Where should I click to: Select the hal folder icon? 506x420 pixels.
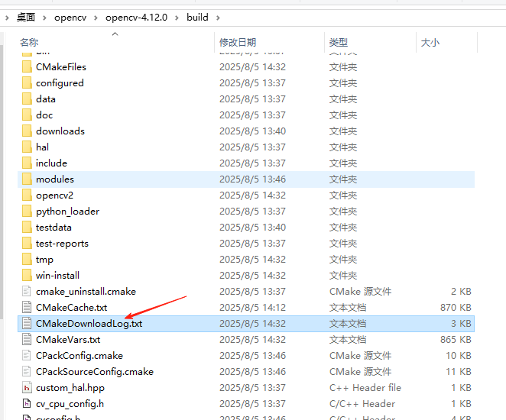[x=27, y=147]
